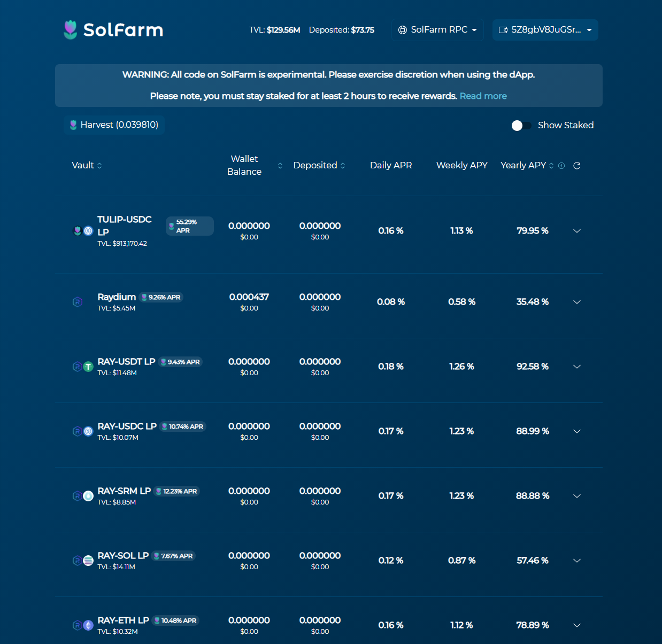Open the wallet address 5Z8gbV8JuGSr dropdown
Screen dimensions: 662x644
545,30
